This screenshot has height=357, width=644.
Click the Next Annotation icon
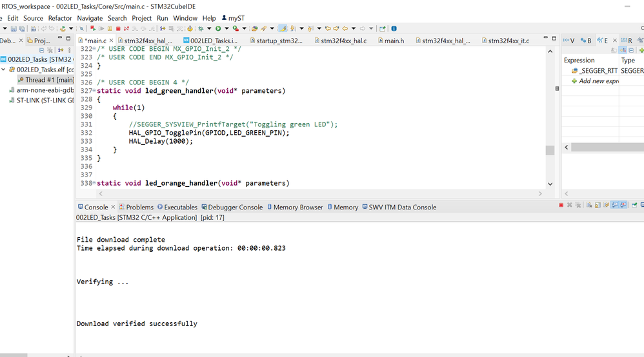coord(292,29)
